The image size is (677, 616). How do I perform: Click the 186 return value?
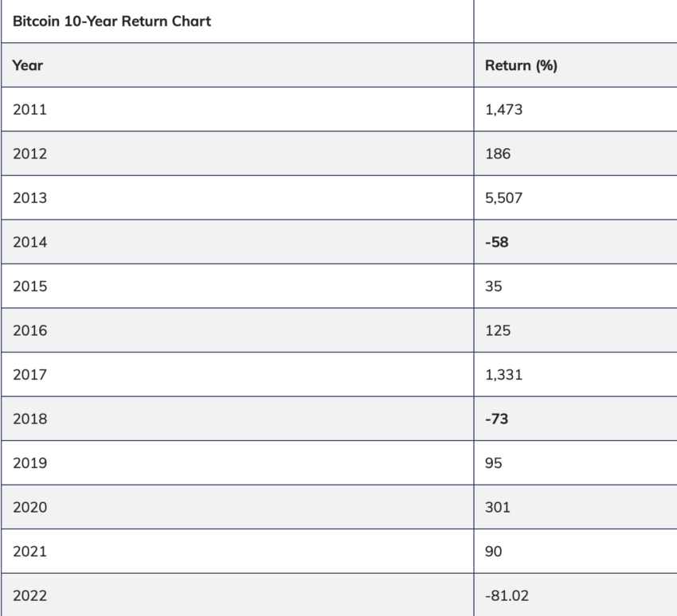tap(498, 154)
